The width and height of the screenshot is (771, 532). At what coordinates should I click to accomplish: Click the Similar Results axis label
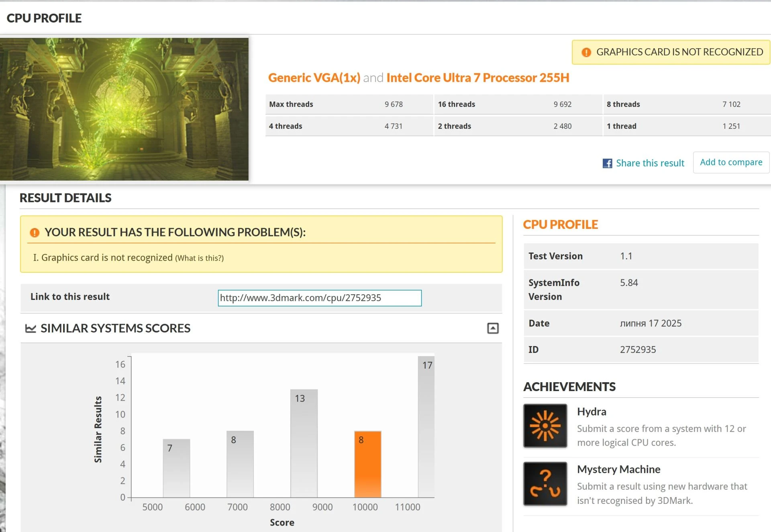coord(98,429)
